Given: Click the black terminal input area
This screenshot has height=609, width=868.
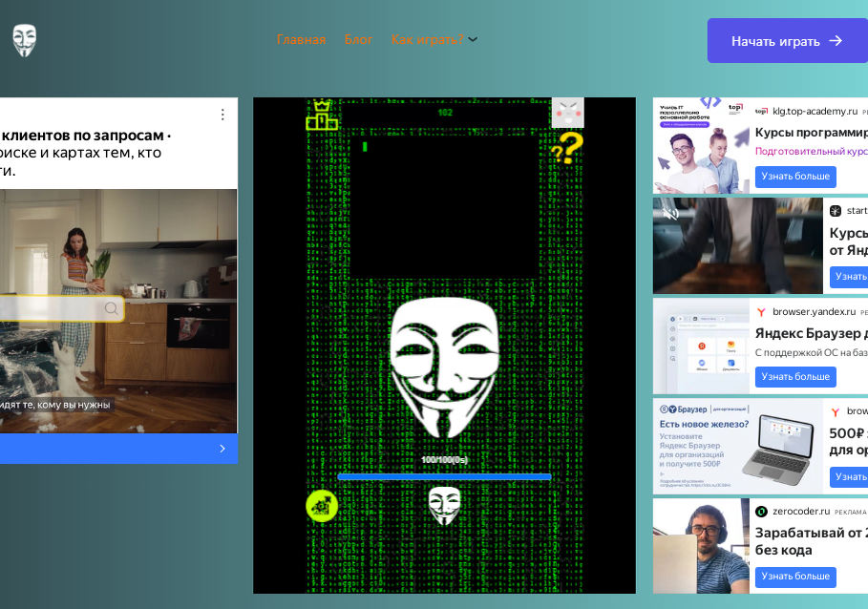Looking at the screenshot, I should click(x=445, y=206).
